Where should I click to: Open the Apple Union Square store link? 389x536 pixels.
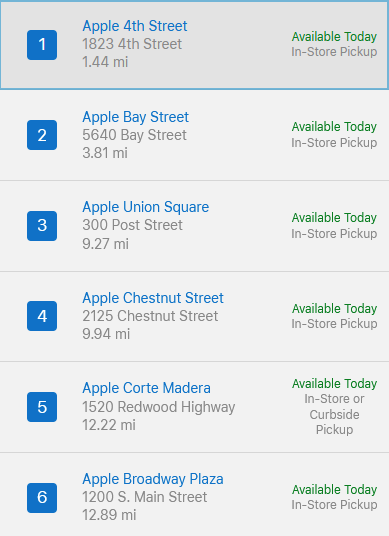coord(146,207)
